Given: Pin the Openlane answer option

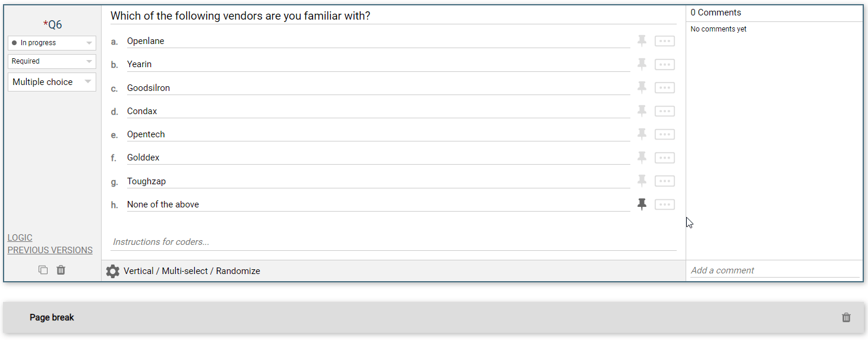Looking at the screenshot, I should click(642, 41).
